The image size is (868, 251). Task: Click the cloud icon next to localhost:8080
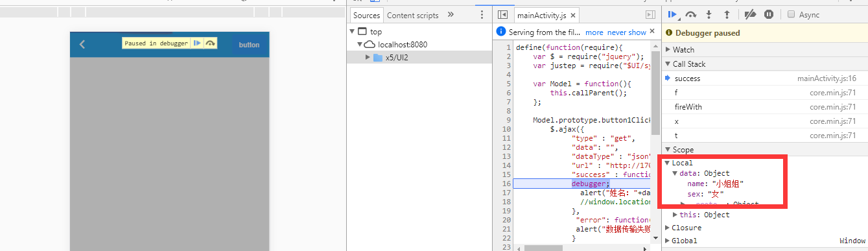pyautogui.click(x=369, y=44)
